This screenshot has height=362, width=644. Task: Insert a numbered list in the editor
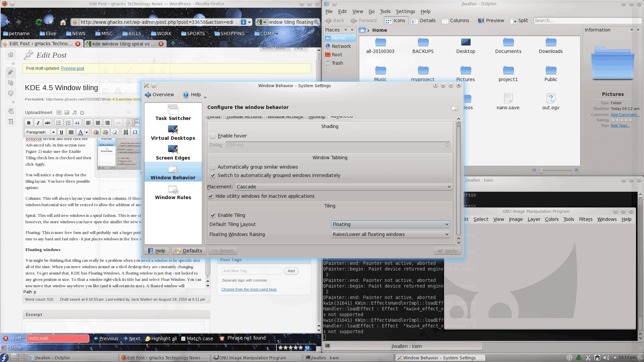pos(68,123)
